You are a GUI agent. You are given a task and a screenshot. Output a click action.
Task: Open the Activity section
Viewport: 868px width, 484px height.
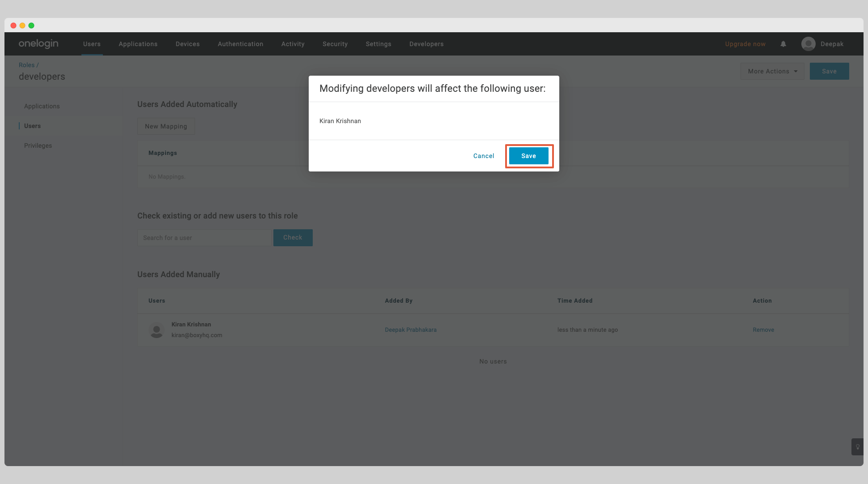pyautogui.click(x=293, y=44)
